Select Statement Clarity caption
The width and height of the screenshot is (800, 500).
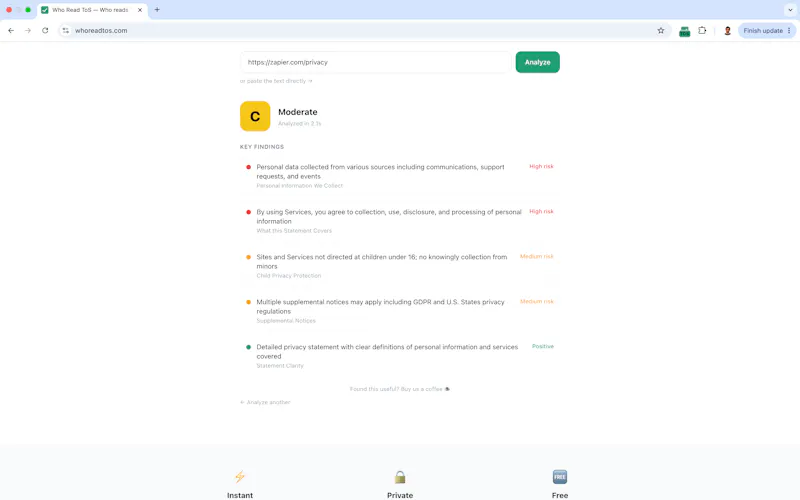click(280, 366)
